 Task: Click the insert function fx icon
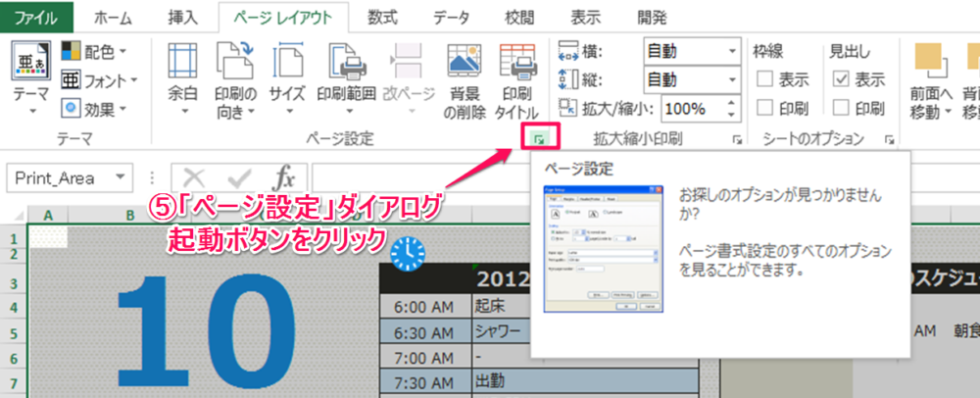(x=283, y=177)
